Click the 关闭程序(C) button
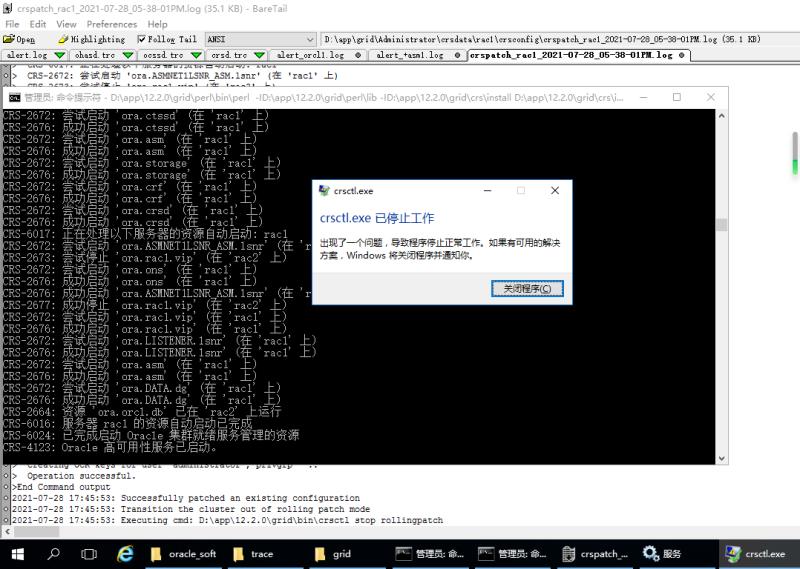 point(527,289)
